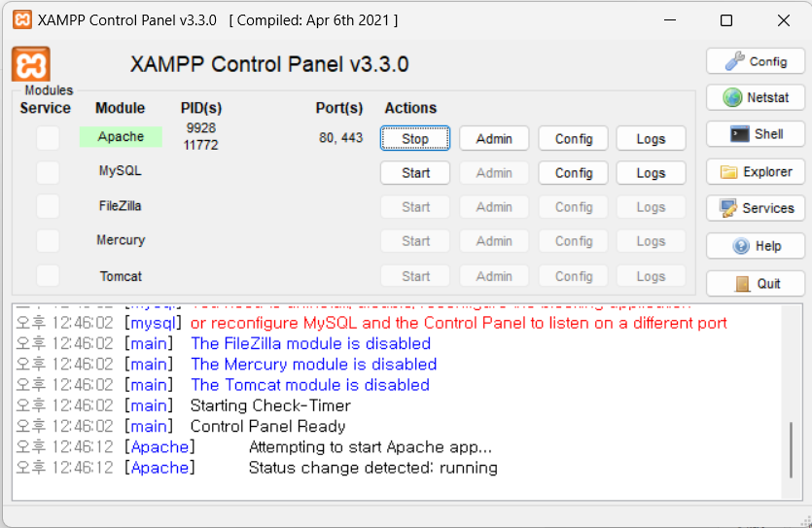Click the disabled MySQL Admin button
Viewport: 812px width, 528px height.
click(494, 173)
